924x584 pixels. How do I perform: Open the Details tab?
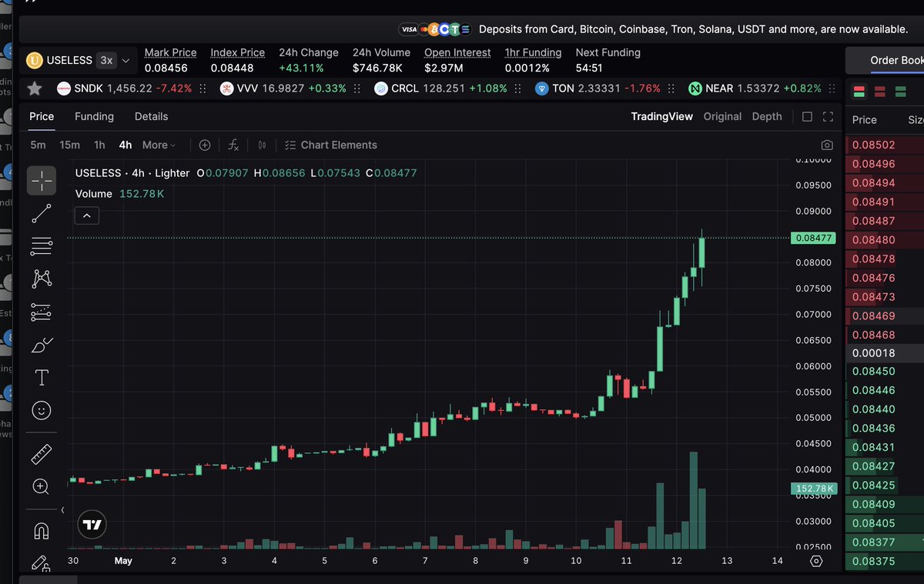click(151, 116)
